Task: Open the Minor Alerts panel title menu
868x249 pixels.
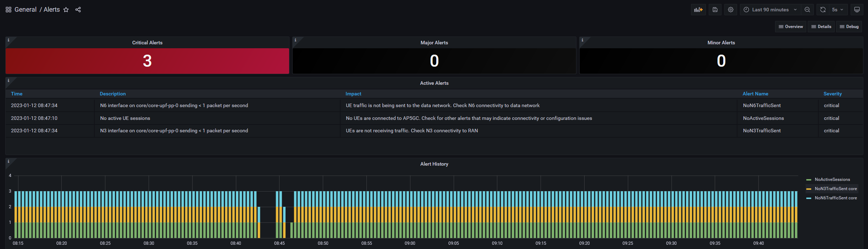Action: coord(721,43)
